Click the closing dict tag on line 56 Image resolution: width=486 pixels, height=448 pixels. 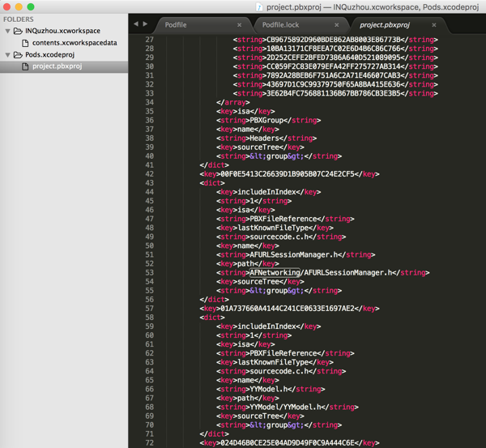214,300
